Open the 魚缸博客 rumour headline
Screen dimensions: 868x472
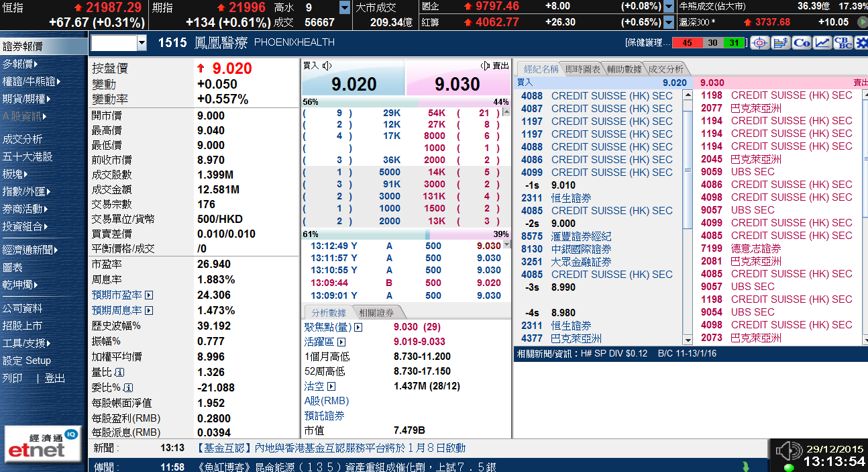click(x=347, y=467)
